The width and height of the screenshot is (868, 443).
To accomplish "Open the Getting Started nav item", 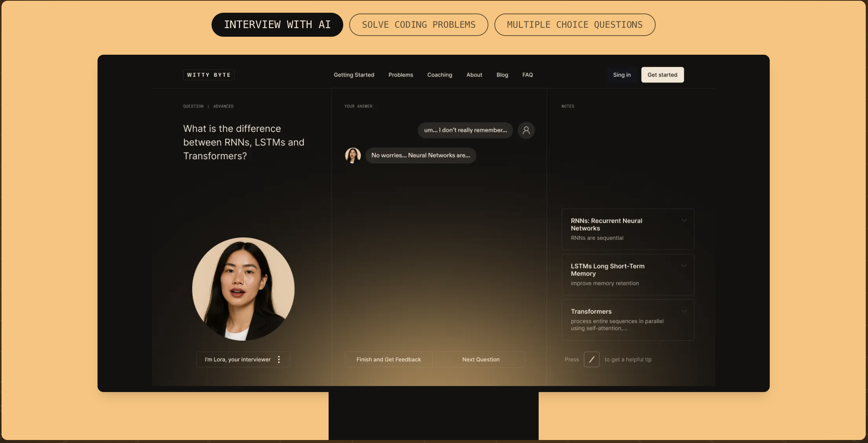I will tap(354, 75).
